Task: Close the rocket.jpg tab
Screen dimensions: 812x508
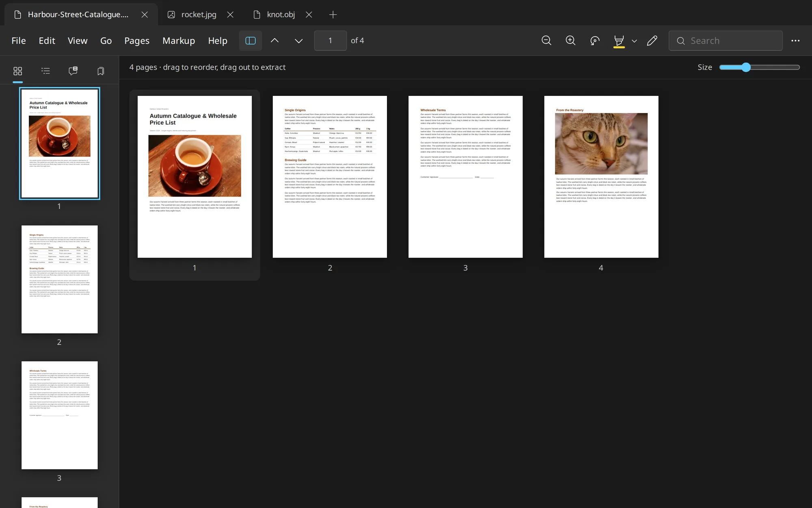Action: [230, 15]
